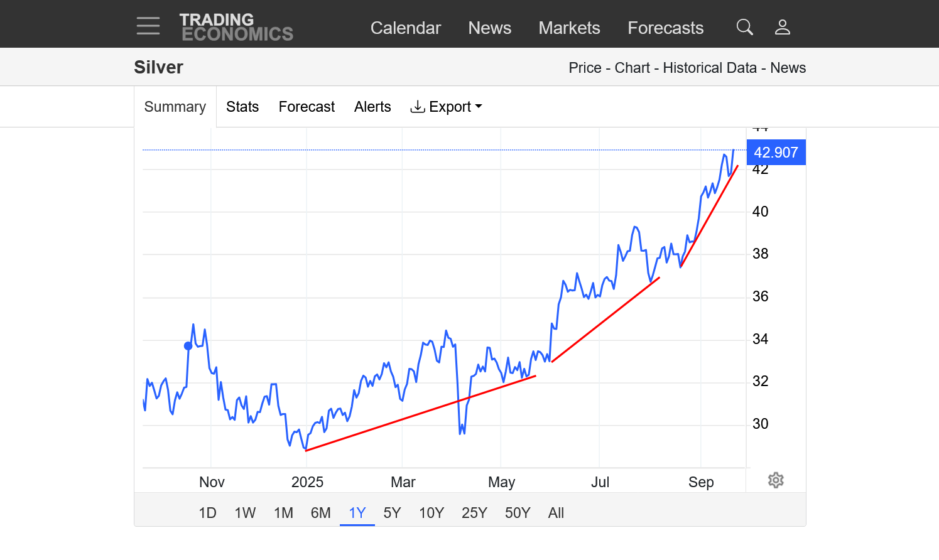Open the Alerts tab
Screen dimensions: 939x560
(x=372, y=107)
